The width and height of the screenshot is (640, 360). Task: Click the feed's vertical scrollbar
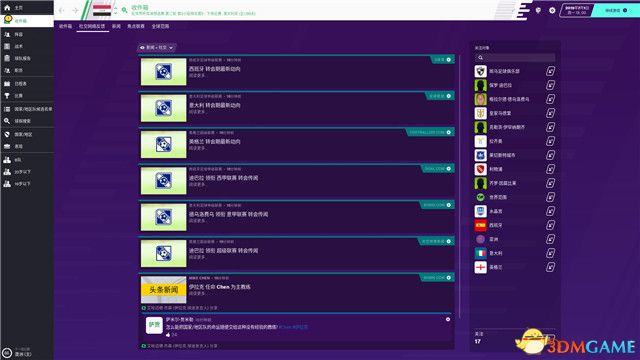[x=460, y=186]
